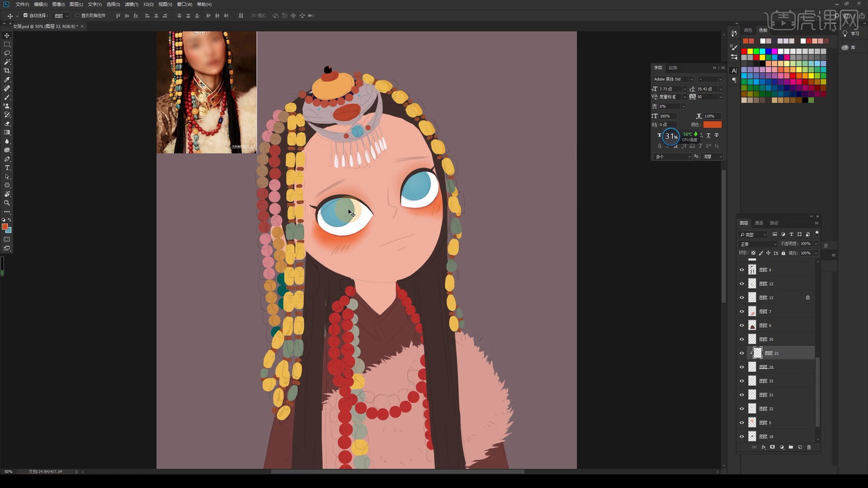Open the opacity 不透明度 dropdown arrow

point(816,244)
